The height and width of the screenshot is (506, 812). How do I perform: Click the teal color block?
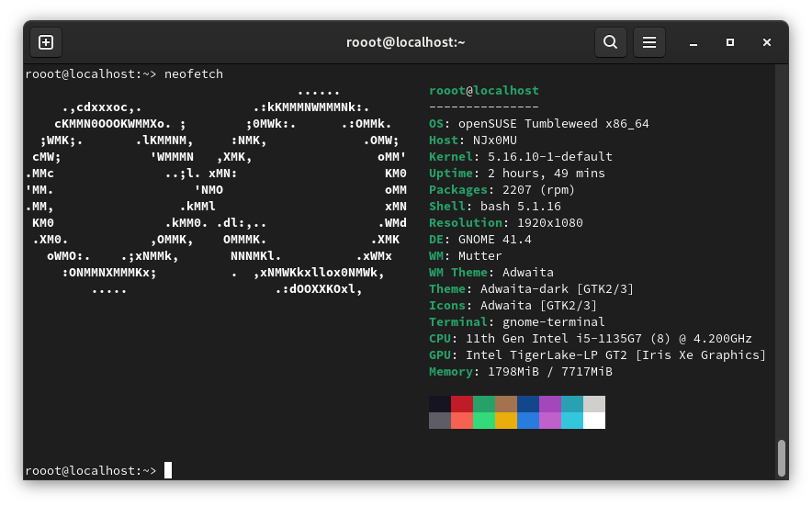click(571, 404)
